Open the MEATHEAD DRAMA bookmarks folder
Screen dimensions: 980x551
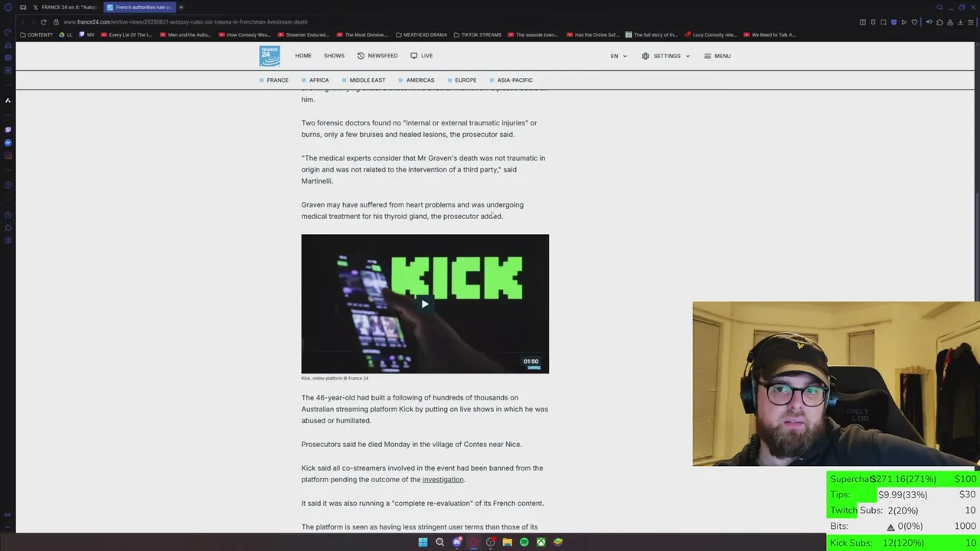coord(422,34)
